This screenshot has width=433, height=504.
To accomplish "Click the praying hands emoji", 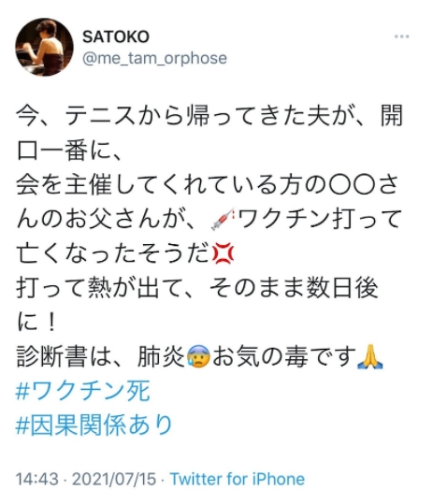I will pyautogui.click(x=370, y=356).
